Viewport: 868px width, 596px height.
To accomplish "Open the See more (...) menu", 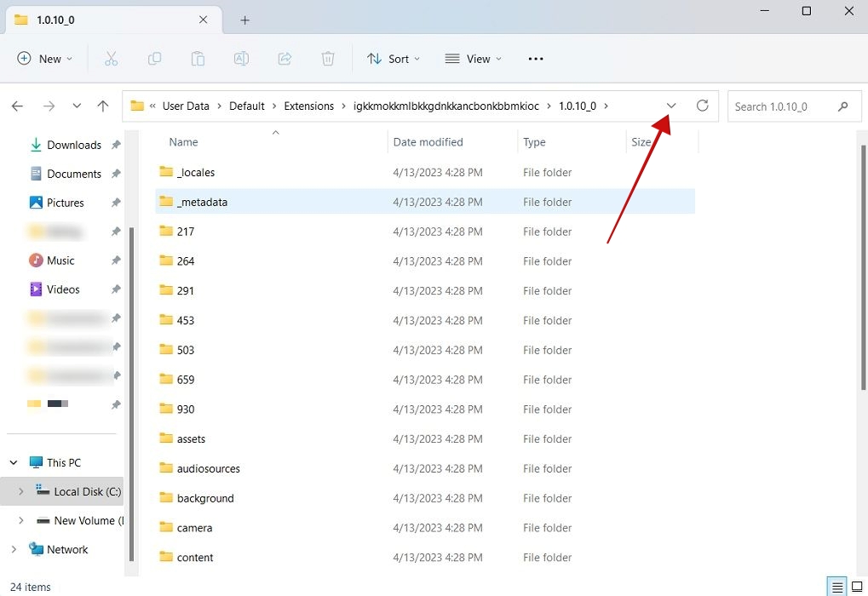I will click(x=535, y=58).
